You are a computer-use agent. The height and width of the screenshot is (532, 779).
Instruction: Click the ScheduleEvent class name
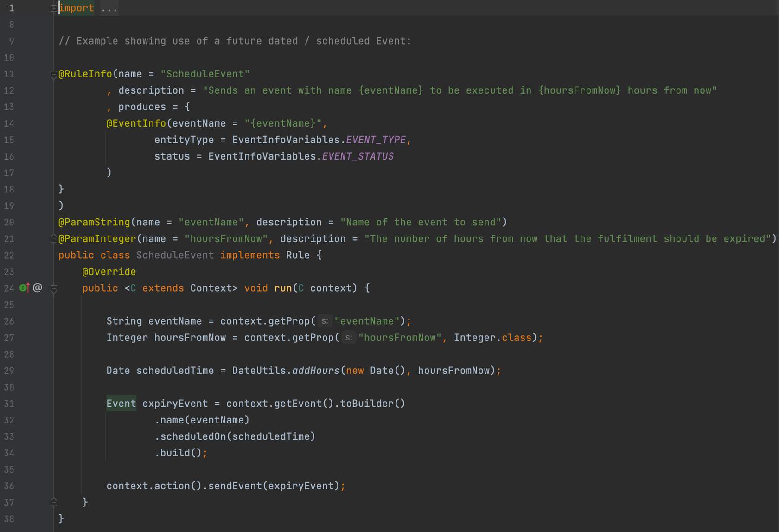(x=175, y=255)
